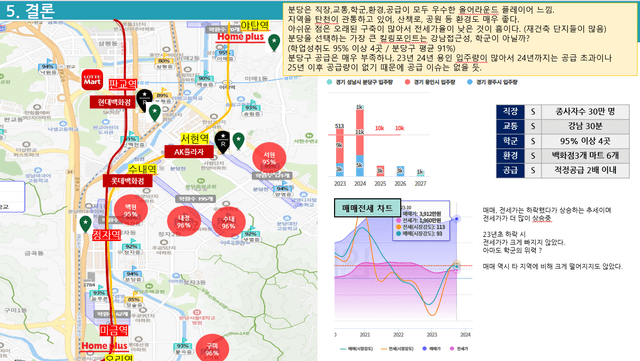
Task: Toggle the 경기 용인시 입주량 legend item
Action: (429, 82)
